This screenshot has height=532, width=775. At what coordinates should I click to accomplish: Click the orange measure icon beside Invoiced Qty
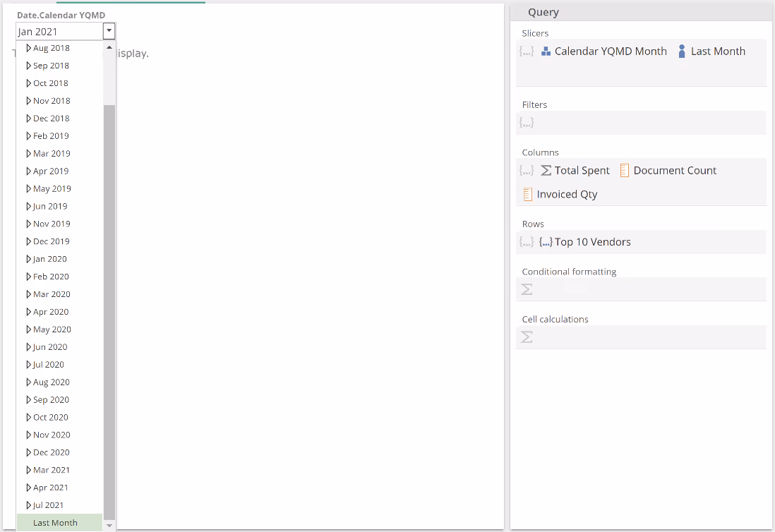(x=528, y=195)
